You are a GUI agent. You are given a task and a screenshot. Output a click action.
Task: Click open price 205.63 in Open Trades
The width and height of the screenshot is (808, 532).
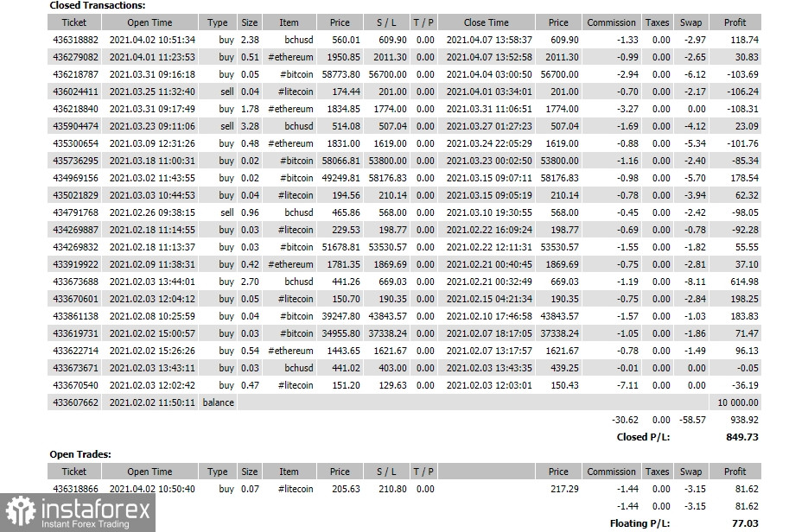(x=346, y=489)
